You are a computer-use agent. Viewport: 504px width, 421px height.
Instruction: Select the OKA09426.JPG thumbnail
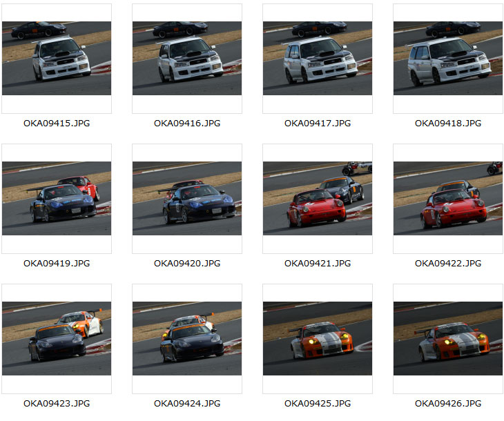coord(448,338)
